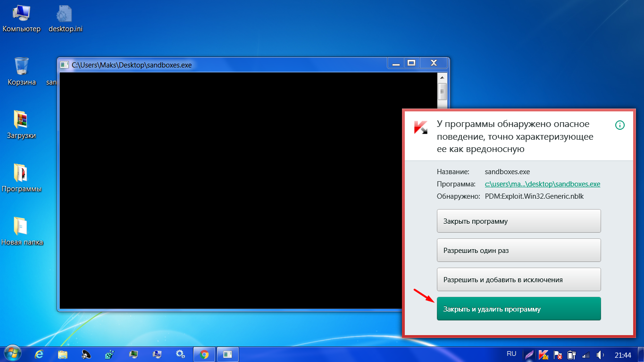Image resolution: width=644 pixels, height=362 pixels.
Task: Select the desktop.ini file icon
Action: (x=66, y=19)
